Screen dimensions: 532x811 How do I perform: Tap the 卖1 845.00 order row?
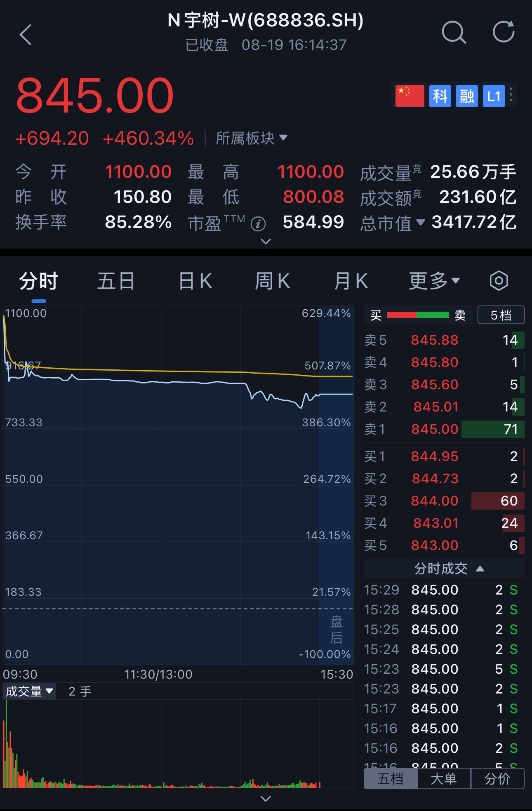pos(444,429)
